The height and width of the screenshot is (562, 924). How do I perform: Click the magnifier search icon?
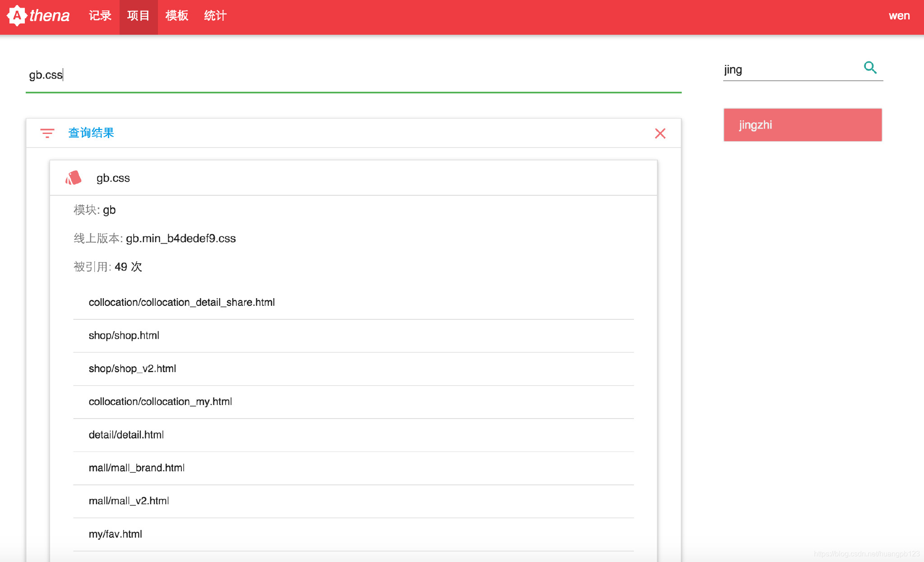870,68
